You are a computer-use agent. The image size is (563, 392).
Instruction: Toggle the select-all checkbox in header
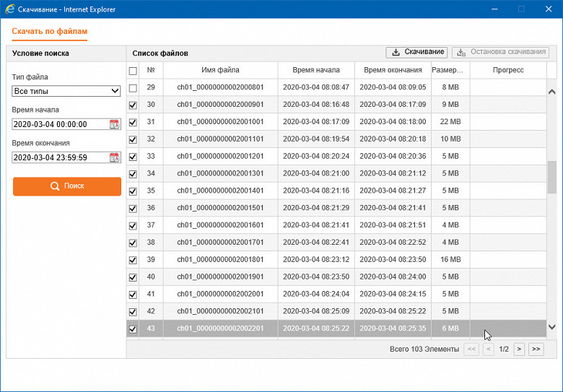tap(133, 71)
